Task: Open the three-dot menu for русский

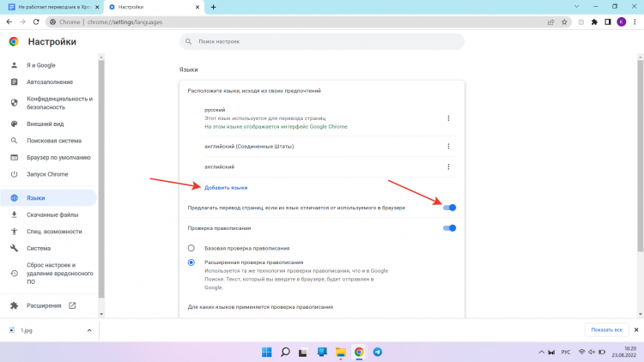Action: click(448, 118)
